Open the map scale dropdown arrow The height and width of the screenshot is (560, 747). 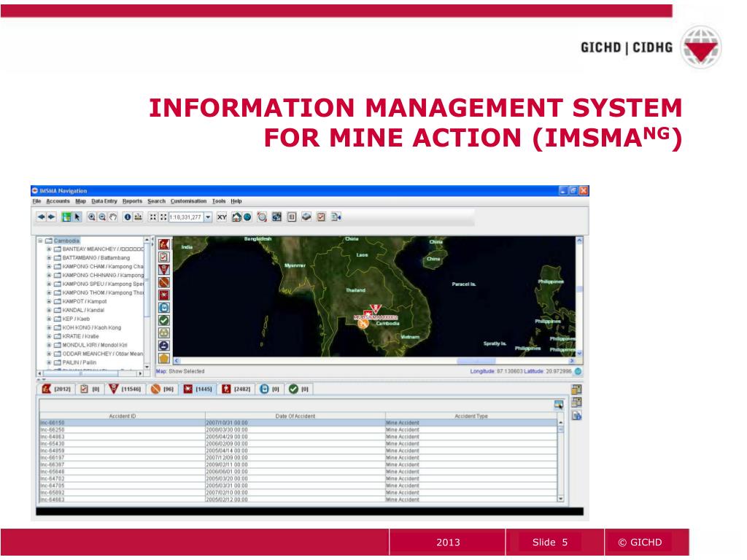coord(208,217)
